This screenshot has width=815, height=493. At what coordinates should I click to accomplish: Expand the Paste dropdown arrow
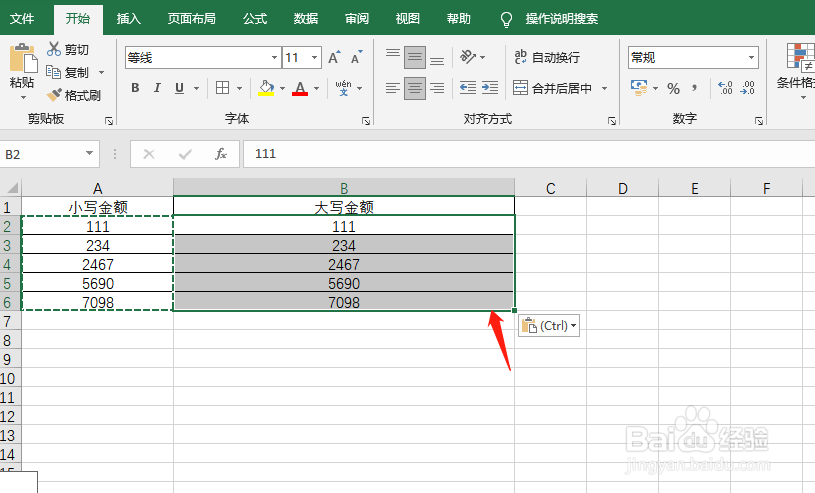(23, 97)
